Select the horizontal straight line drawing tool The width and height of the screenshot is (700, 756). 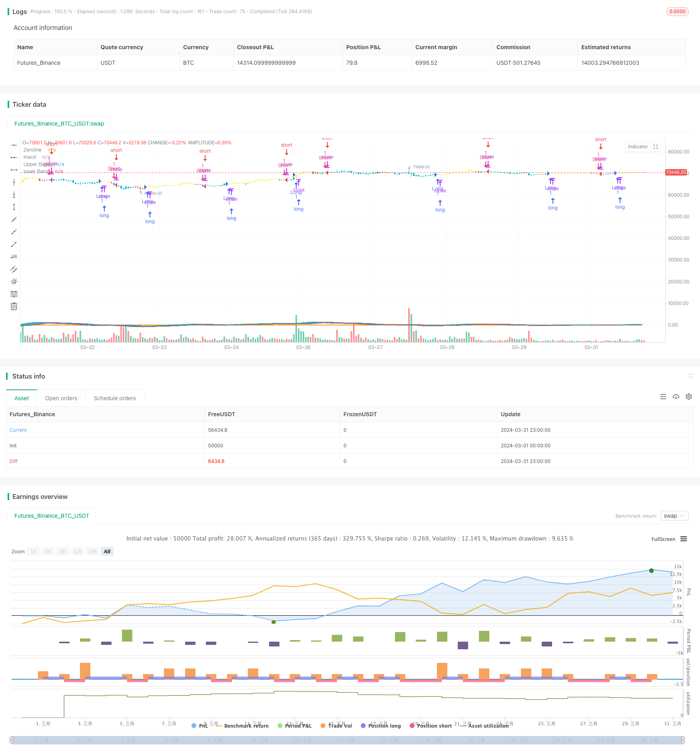click(14, 145)
